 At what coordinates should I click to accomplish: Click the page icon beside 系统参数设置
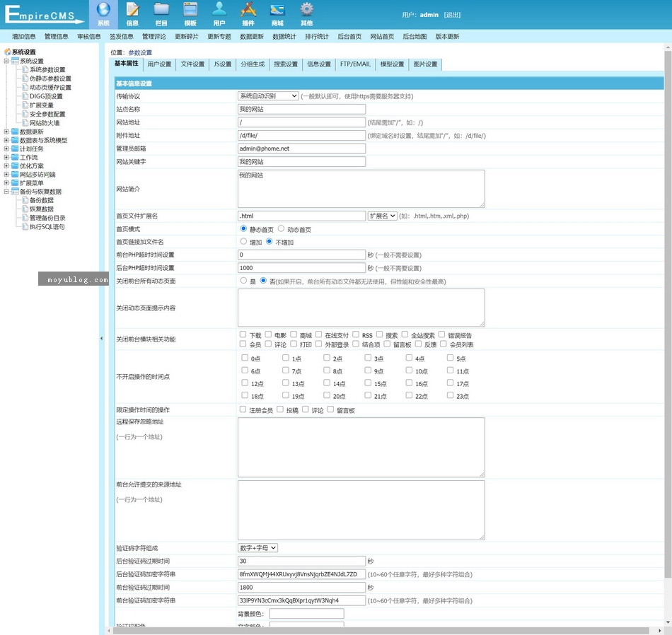click(25, 69)
